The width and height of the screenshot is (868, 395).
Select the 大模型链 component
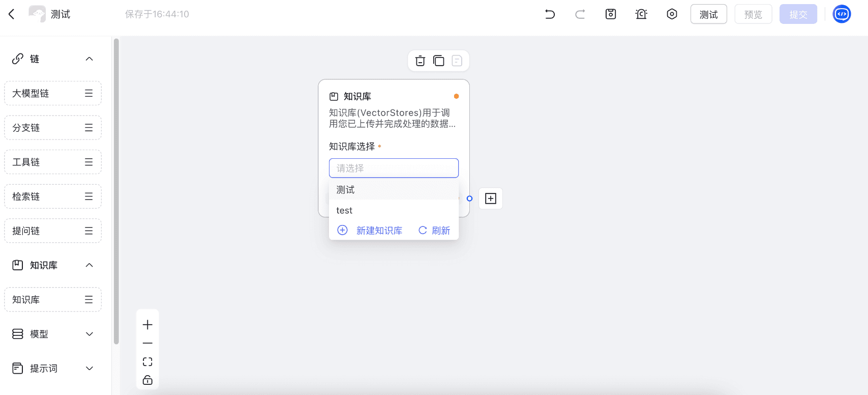[x=53, y=93]
